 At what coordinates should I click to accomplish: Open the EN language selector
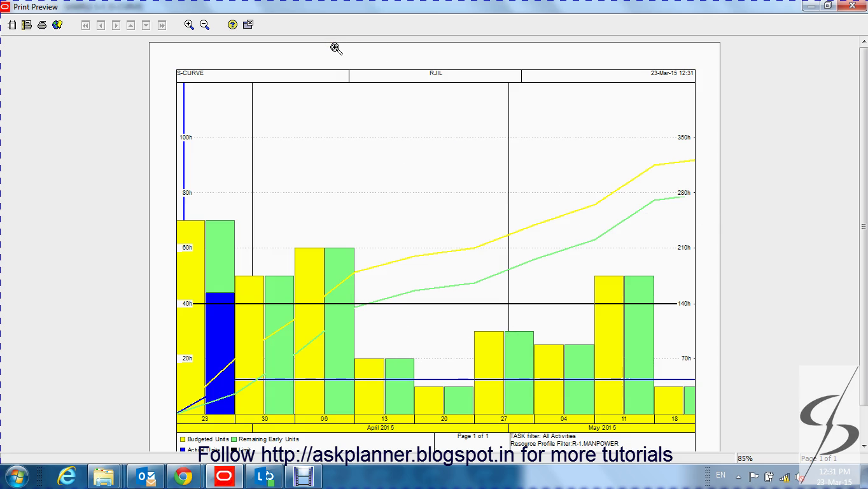(720, 475)
